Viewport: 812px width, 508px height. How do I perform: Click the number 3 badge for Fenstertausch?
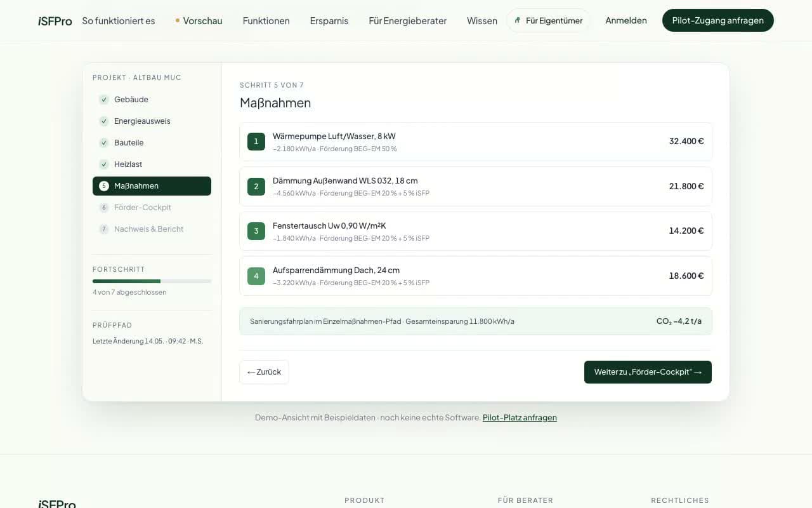click(x=256, y=231)
